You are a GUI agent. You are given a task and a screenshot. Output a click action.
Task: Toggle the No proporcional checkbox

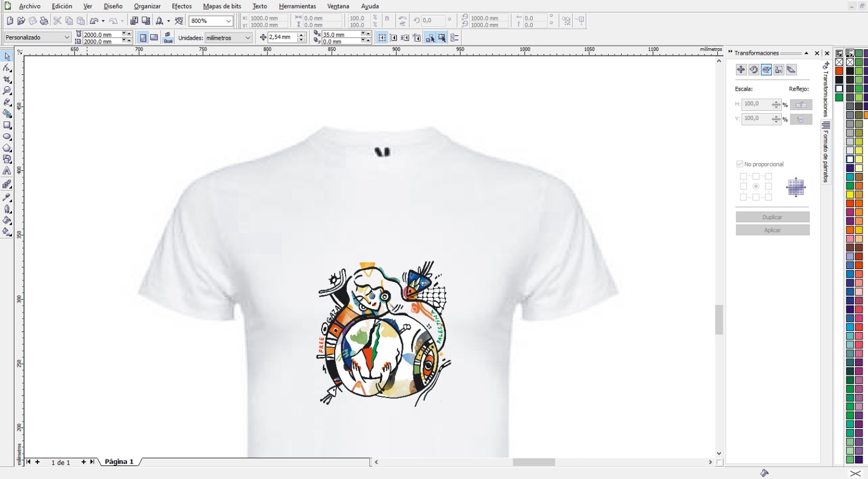(739, 164)
